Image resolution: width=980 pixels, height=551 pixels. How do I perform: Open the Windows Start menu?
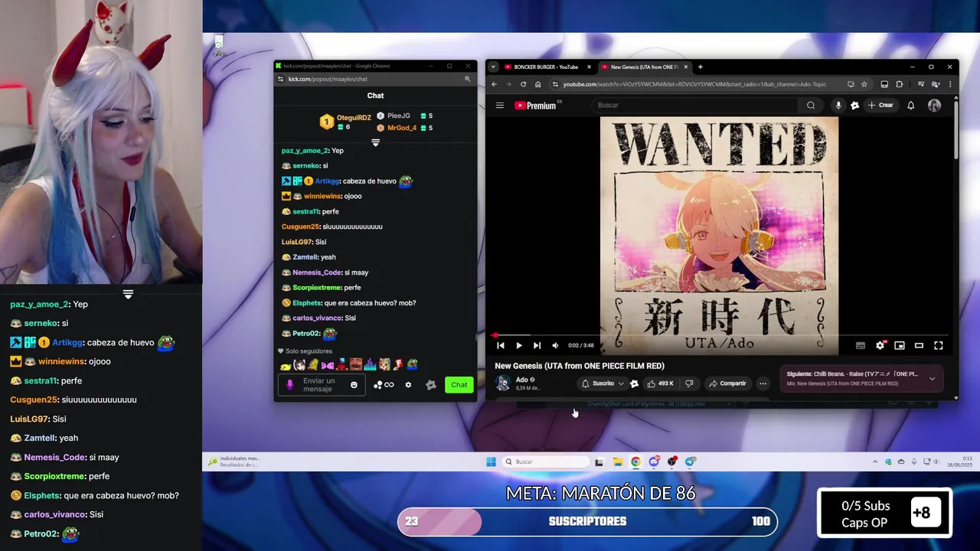click(x=491, y=461)
